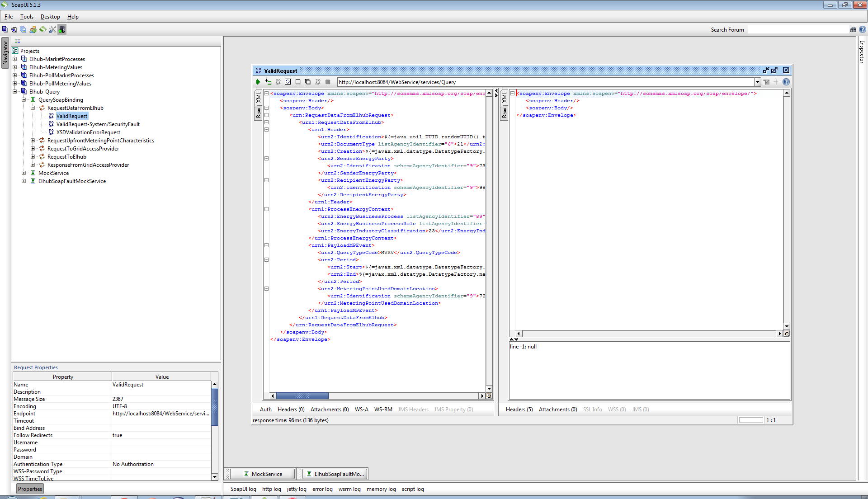This screenshot has width=868, height=499.
Task: Open the MockService desktop panel button
Action: (x=263, y=474)
